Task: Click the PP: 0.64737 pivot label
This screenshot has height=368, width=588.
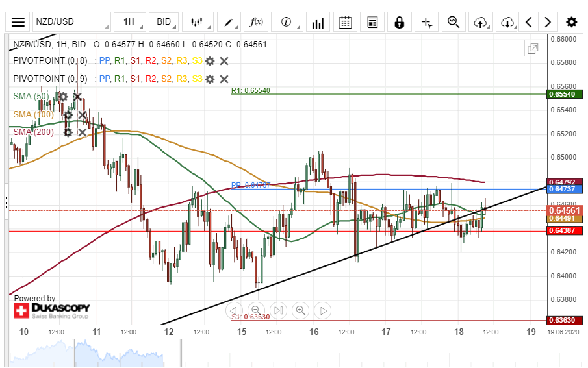Action: 251,185
